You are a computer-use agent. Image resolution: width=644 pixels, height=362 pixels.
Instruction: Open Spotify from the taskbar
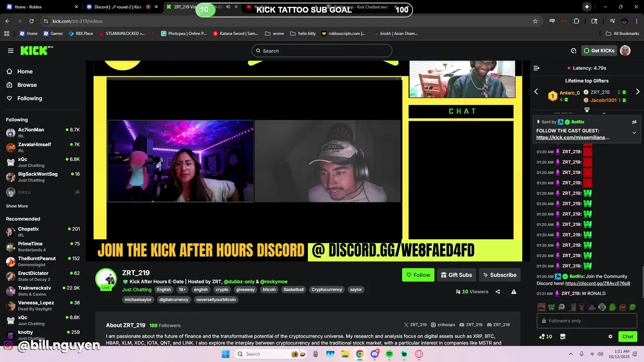(389, 354)
